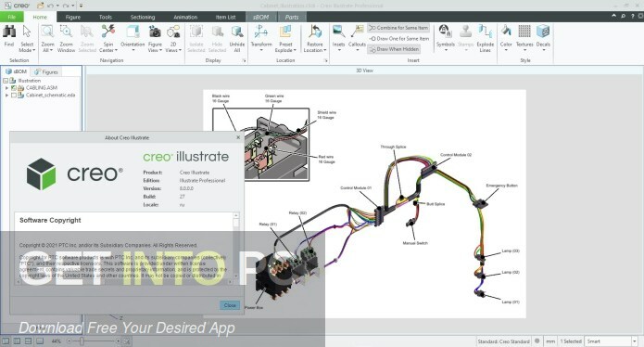Viewport: 644px width, 347px height.
Task: Click the Help question mark icon
Action: pos(632,16)
